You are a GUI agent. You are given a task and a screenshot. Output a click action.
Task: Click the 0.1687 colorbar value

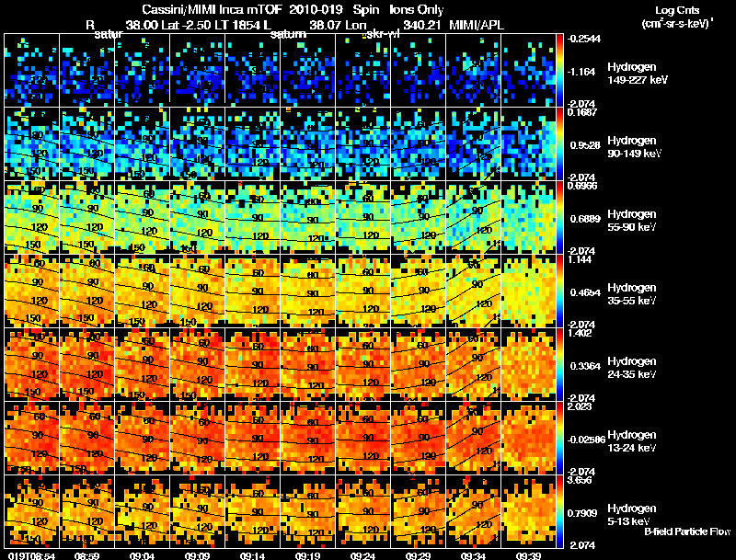coord(582,112)
